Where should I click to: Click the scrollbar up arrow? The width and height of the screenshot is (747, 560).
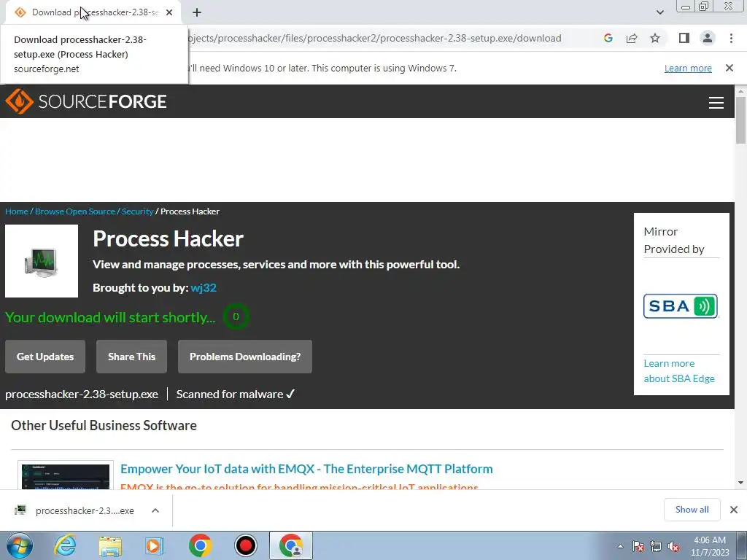740,91
